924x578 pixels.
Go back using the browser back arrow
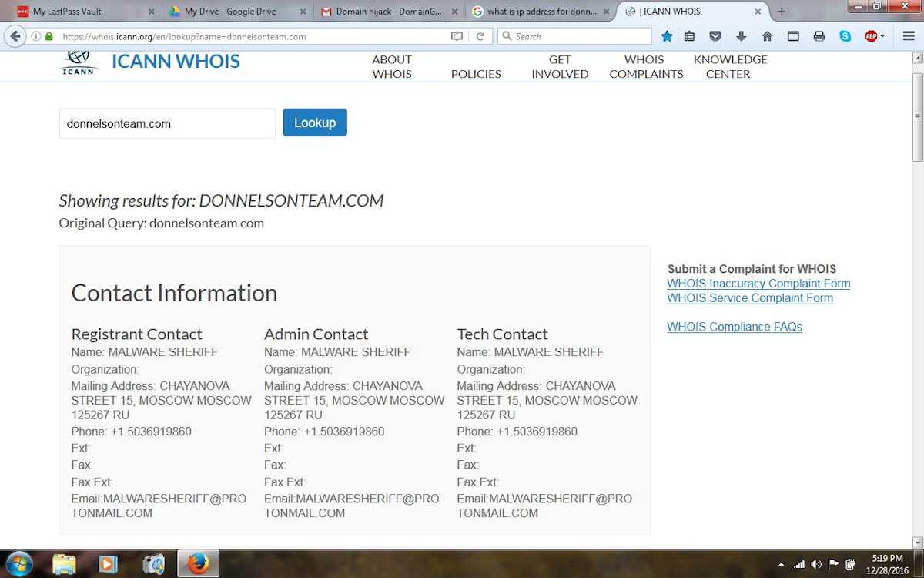(x=15, y=36)
